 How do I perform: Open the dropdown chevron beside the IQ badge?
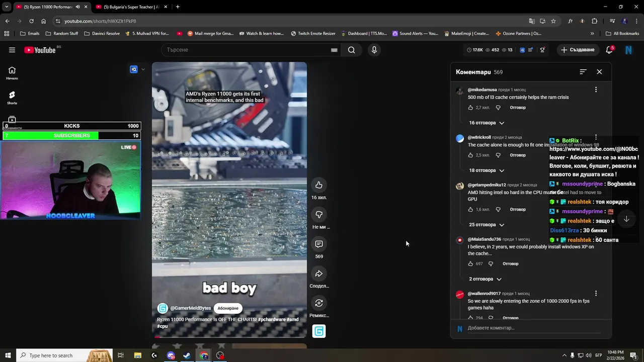143,69
